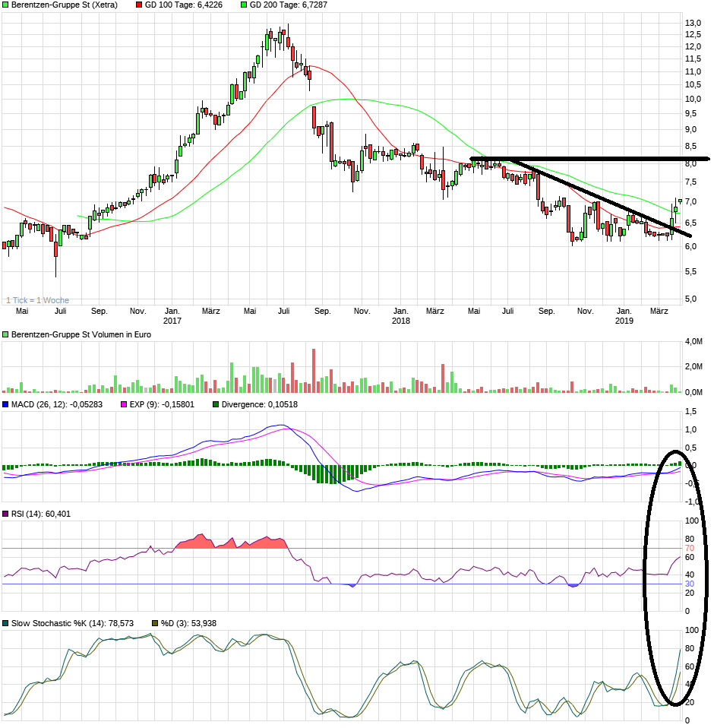Click the olive %D (3) legend swatch
Image resolution: width=714 pixels, height=728 pixels.
[x=156, y=624]
